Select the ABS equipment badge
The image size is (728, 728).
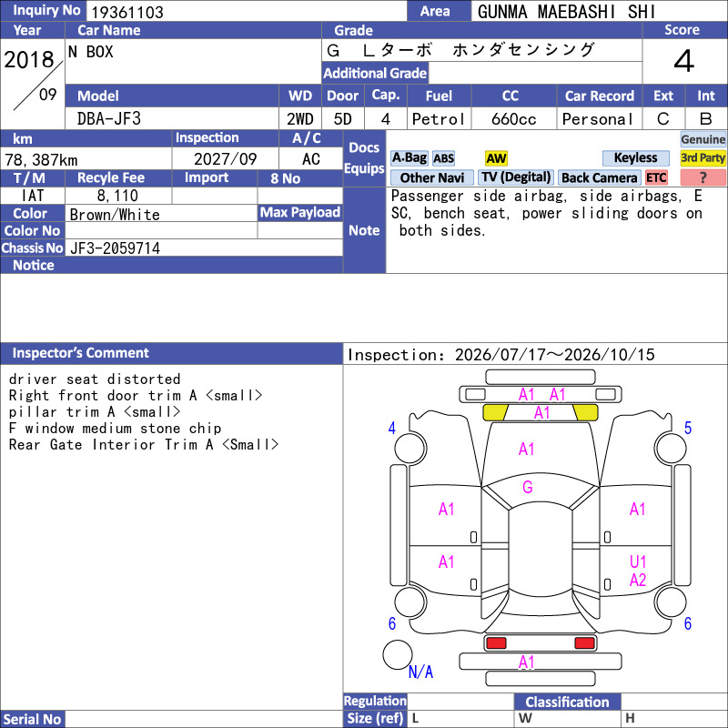pyautogui.click(x=443, y=158)
